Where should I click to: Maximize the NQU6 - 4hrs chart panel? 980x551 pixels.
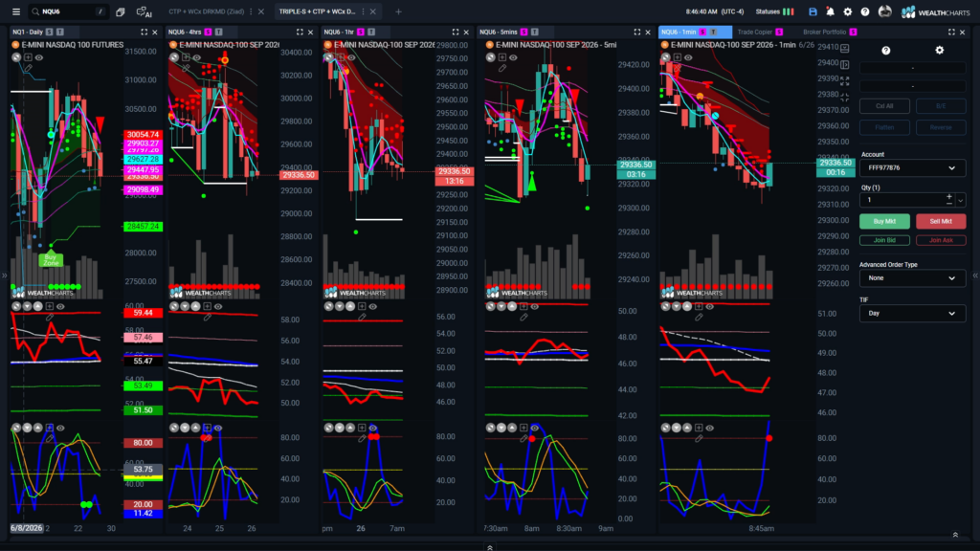[x=300, y=32]
